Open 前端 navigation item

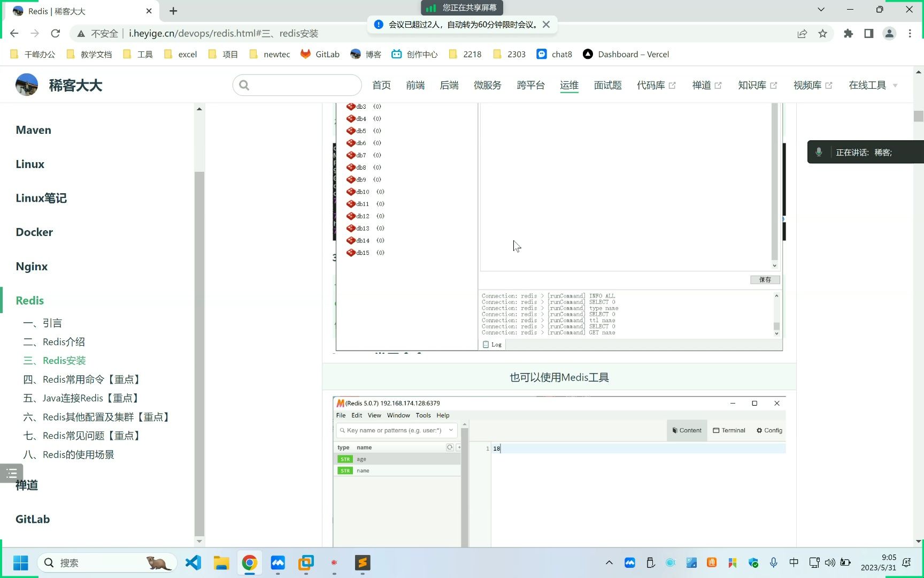(x=415, y=85)
